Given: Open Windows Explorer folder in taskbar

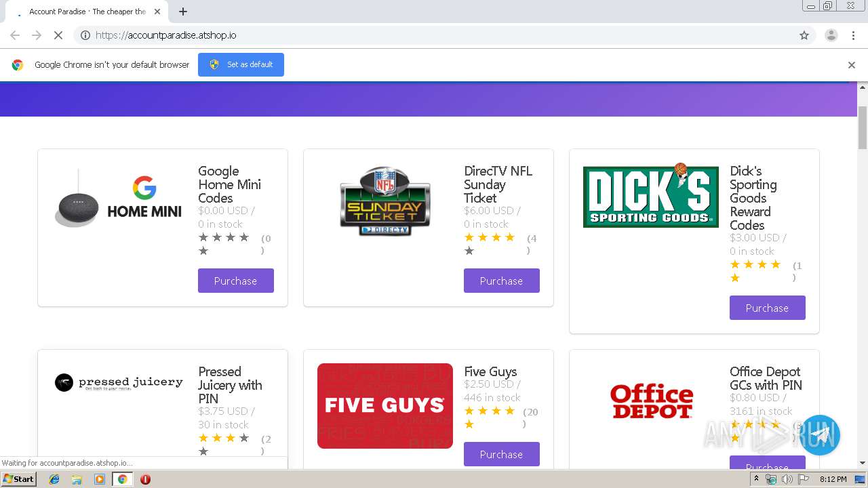Looking at the screenshot, I should pos(77,479).
